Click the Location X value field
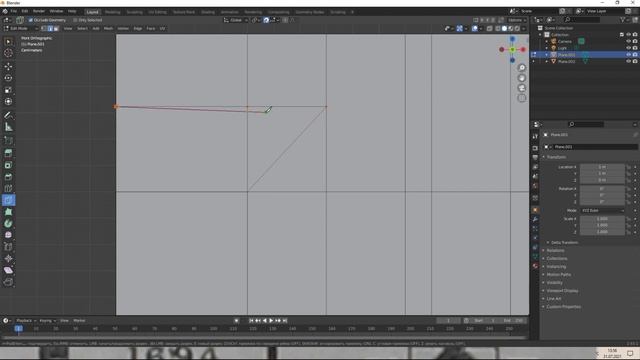 coord(602,167)
